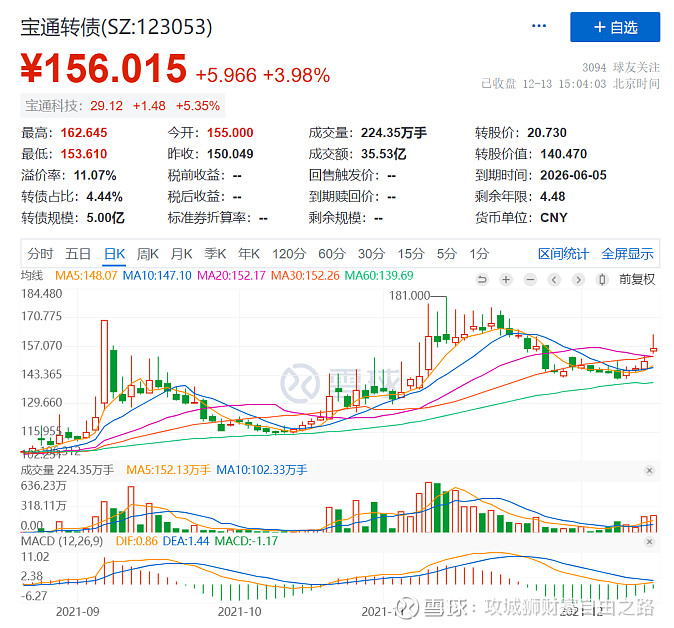Close the MACD indicator panel
The width and height of the screenshot is (674, 628).
[649, 542]
